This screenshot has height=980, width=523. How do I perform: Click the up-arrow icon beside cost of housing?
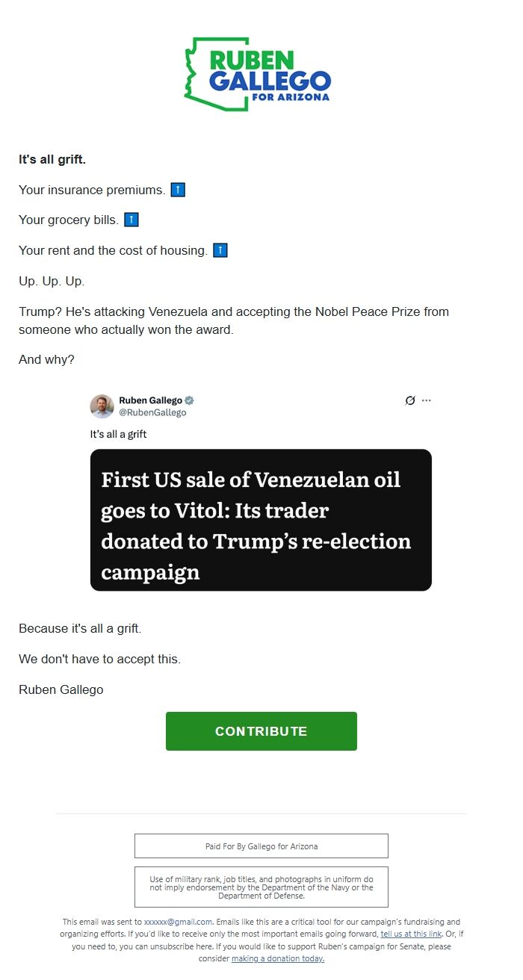click(220, 250)
